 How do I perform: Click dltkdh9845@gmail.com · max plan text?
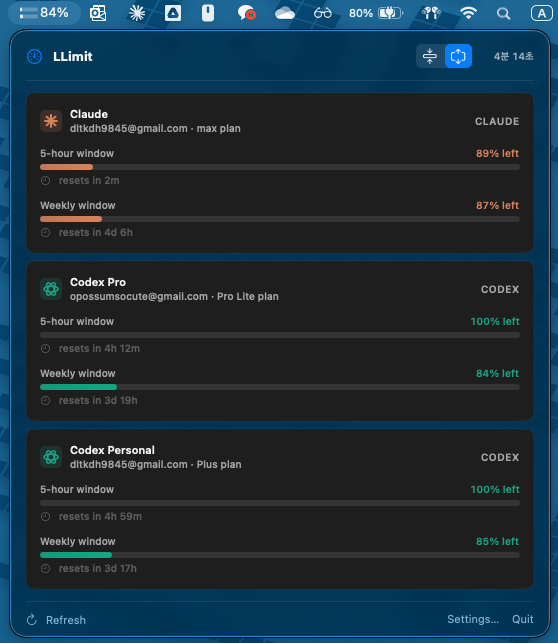coord(155,128)
